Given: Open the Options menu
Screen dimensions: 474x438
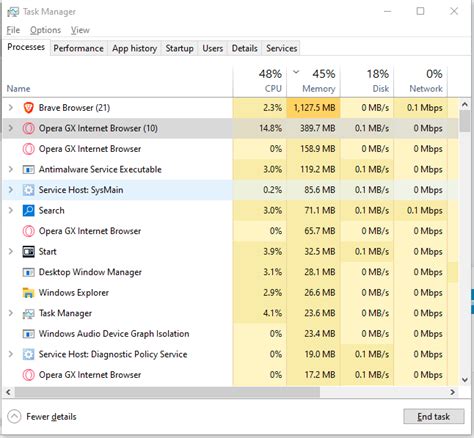Looking at the screenshot, I should (x=45, y=30).
